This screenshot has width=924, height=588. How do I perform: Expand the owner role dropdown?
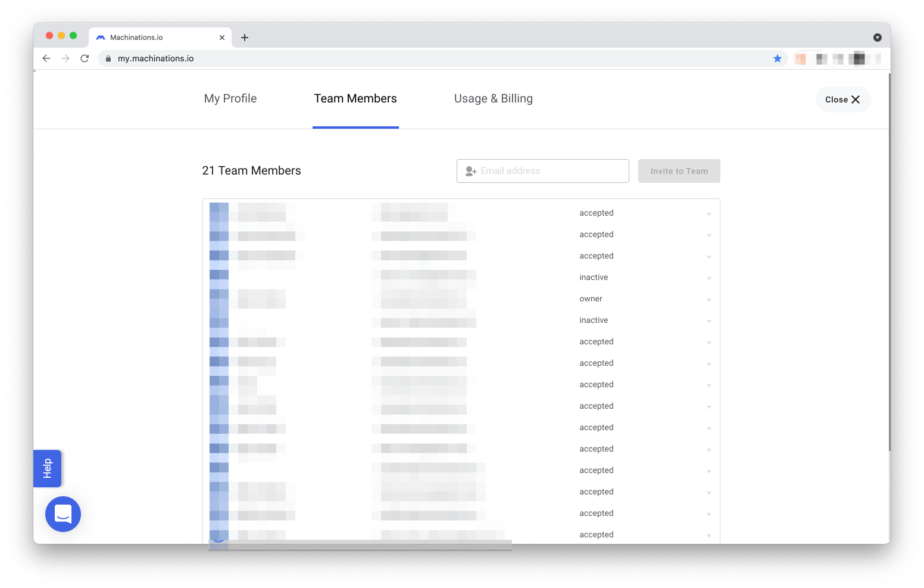click(709, 300)
